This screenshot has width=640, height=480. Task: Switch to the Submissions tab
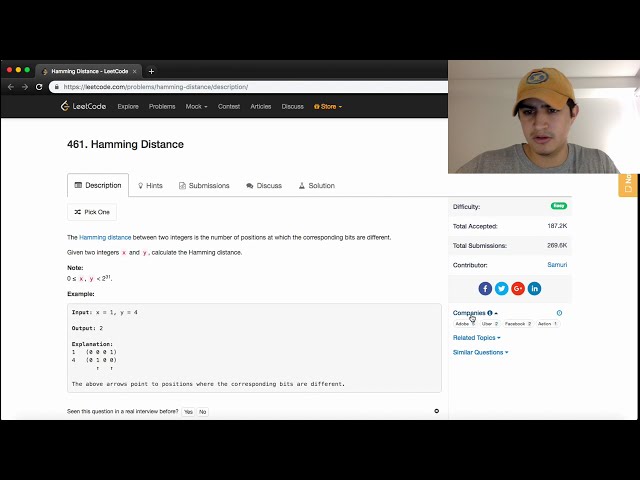(x=204, y=186)
